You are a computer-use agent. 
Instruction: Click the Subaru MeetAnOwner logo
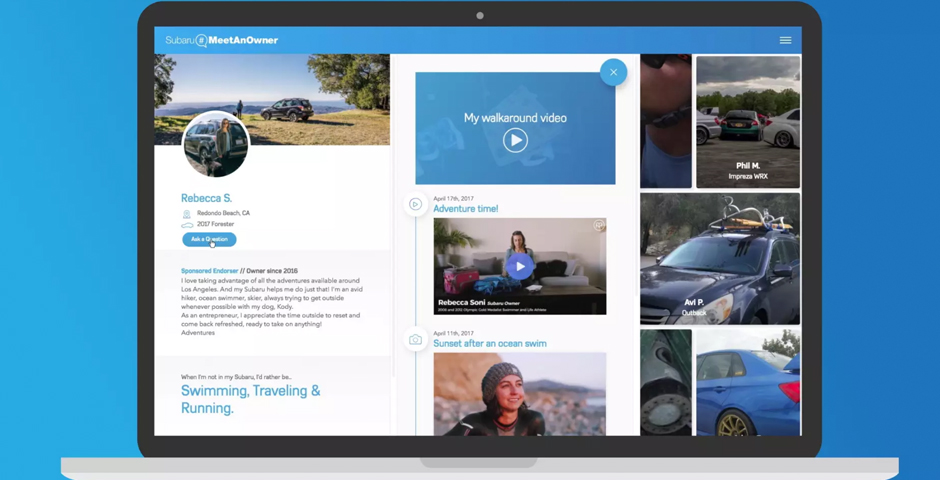click(222, 40)
